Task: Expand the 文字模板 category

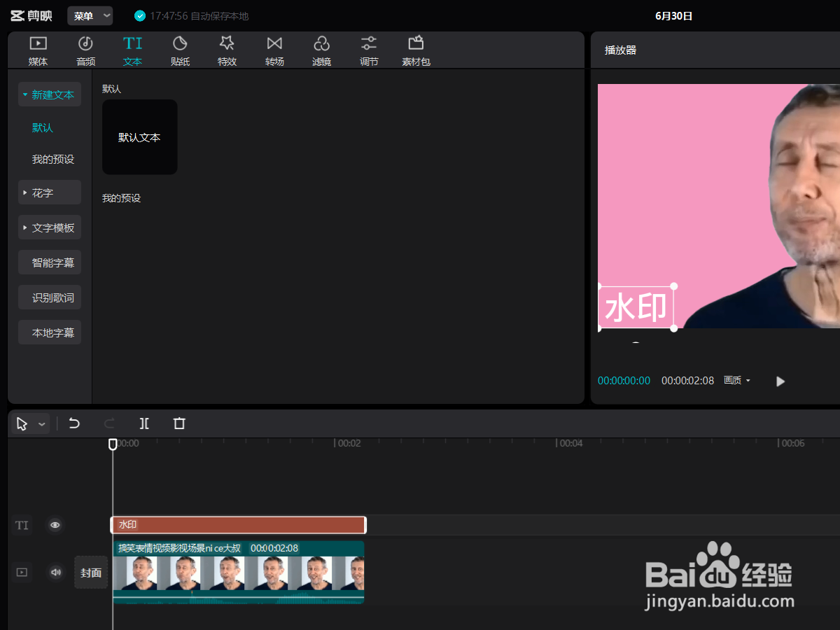Action: click(50, 227)
